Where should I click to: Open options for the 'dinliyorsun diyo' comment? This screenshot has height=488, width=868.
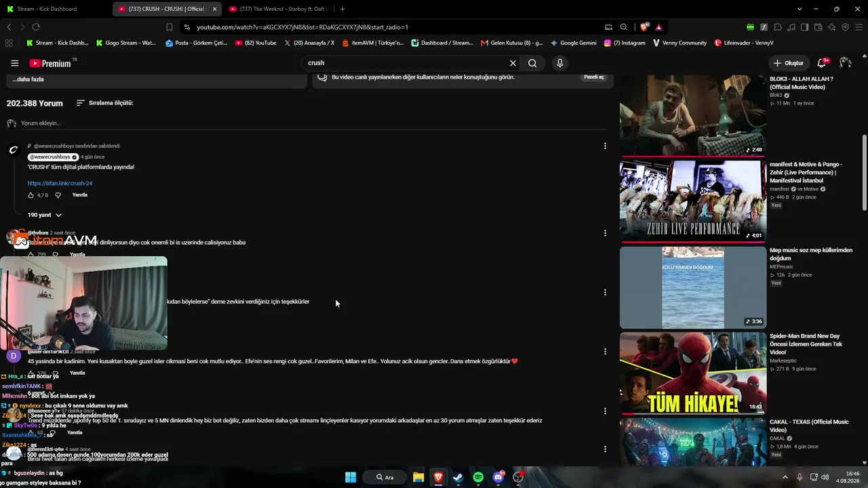(605, 233)
